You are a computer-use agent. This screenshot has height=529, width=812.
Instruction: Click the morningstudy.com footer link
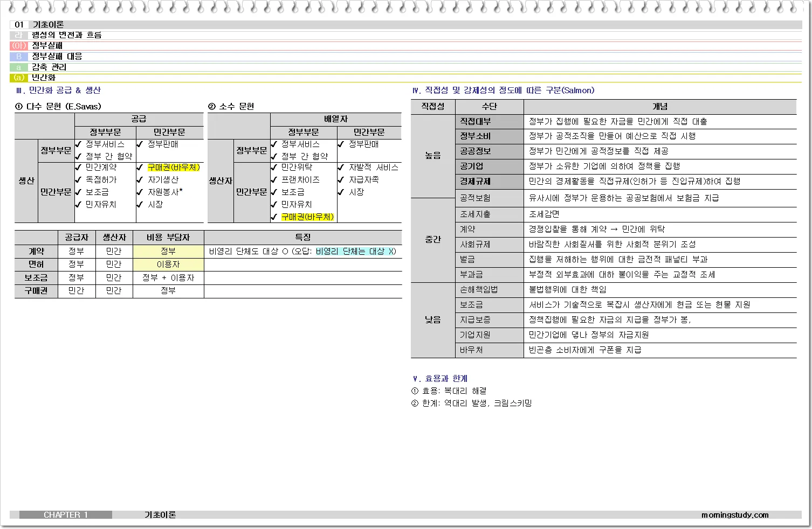point(735,515)
